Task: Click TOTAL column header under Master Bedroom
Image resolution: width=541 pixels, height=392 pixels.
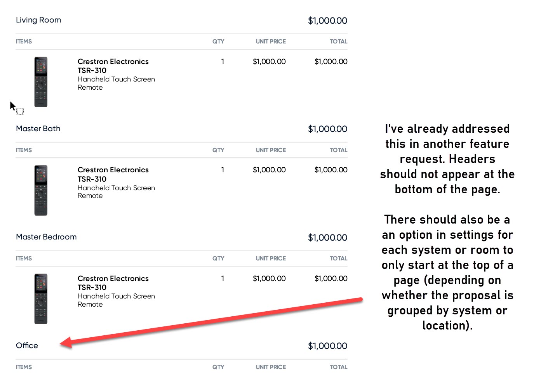Action: pyautogui.click(x=339, y=258)
